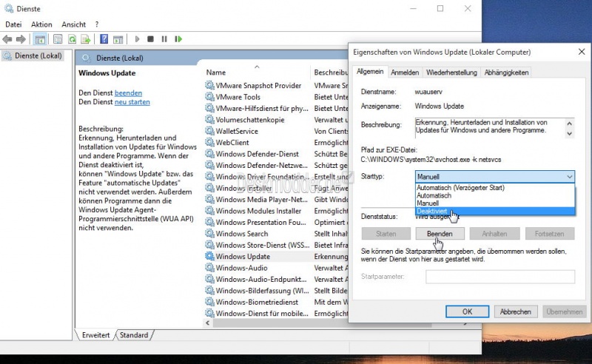Click the gear icon beside Windows Update row
This screenshot has width=592, height=364.
point(209,256)
